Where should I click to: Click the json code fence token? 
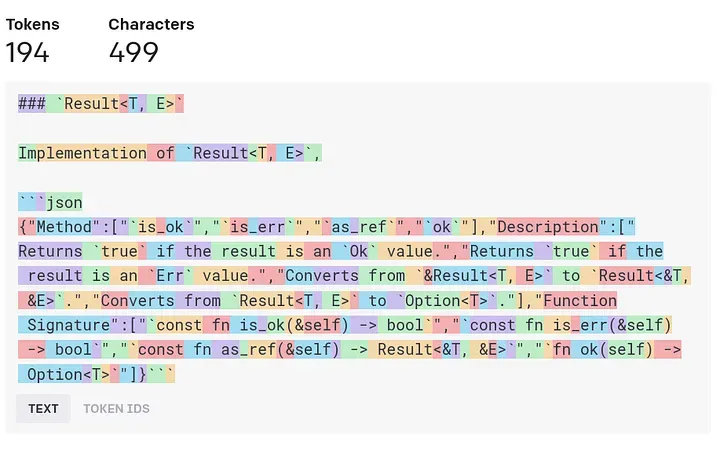click(64, 203)
